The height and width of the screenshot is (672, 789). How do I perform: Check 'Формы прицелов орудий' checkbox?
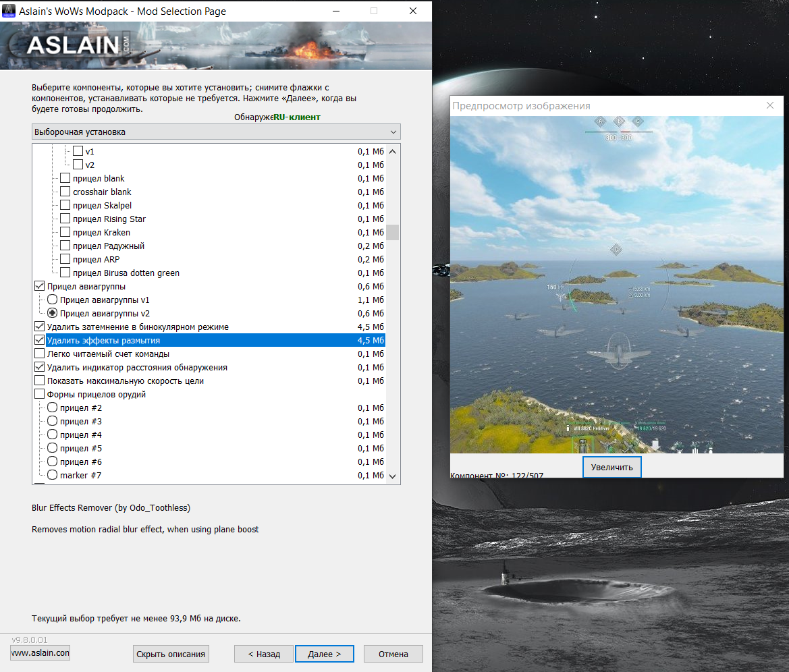[39, 394]
